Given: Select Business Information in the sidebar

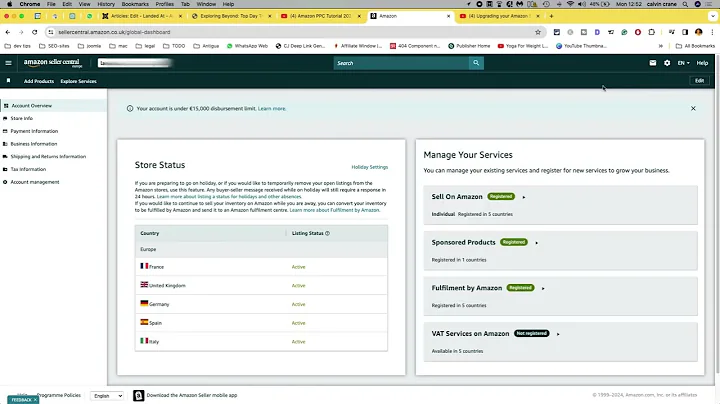Looking at the screenshot, I should pos(34,144).
